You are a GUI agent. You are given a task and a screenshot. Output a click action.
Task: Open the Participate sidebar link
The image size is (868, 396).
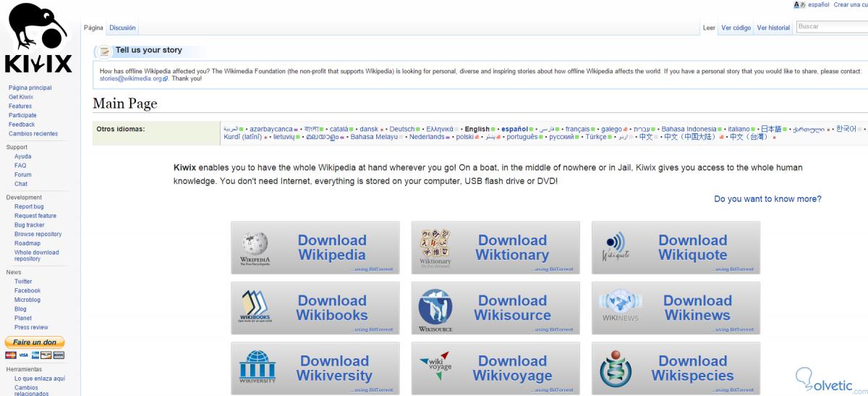[x=22, y=115]
